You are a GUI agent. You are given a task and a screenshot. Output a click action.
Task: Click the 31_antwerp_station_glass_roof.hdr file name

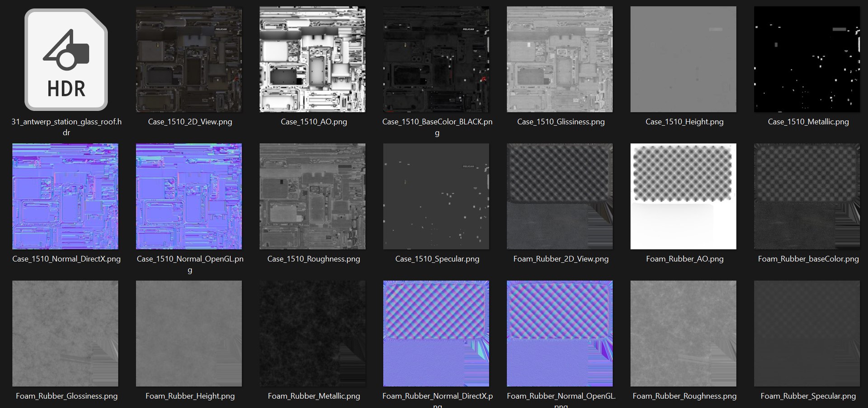tap(66, 127)
